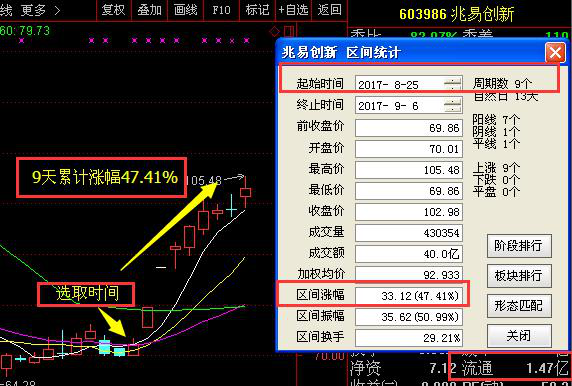Screen dimensions: 572x386
Task: Click the red diamond marker icon above chart
Action: [274, 32]
